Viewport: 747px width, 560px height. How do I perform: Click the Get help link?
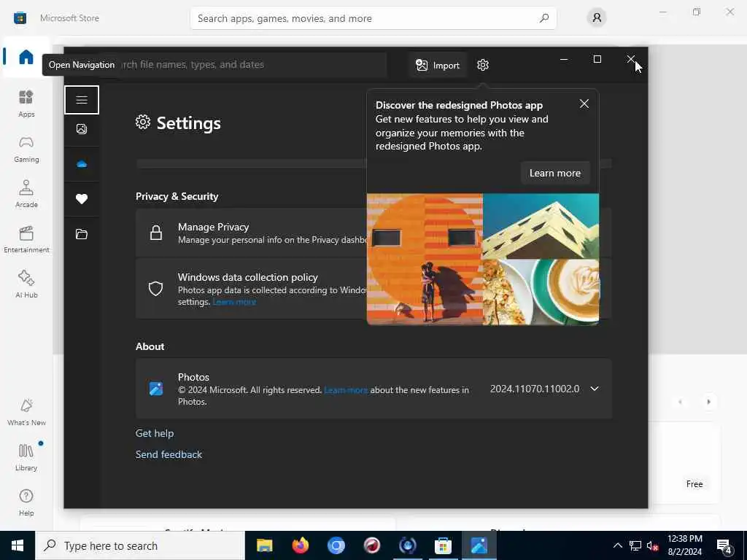(155, 433)
